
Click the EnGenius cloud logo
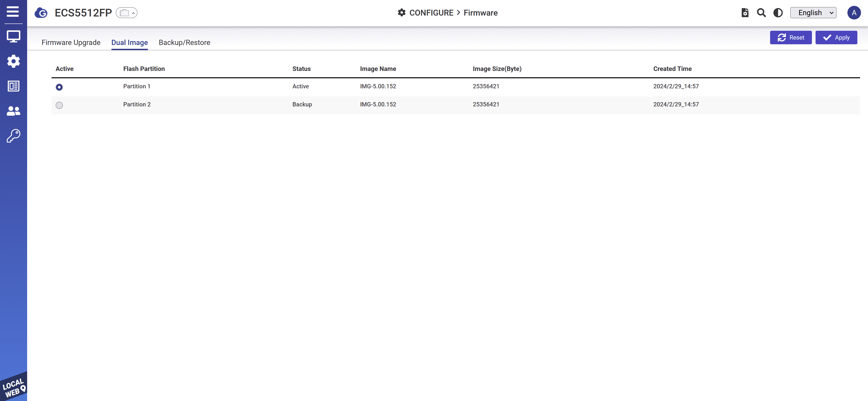[41, 13]
